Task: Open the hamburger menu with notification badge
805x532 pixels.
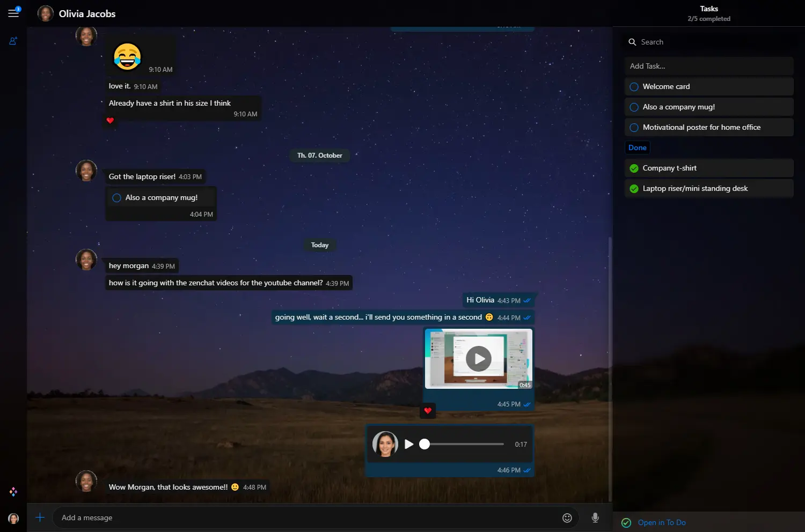Action: 13,13
